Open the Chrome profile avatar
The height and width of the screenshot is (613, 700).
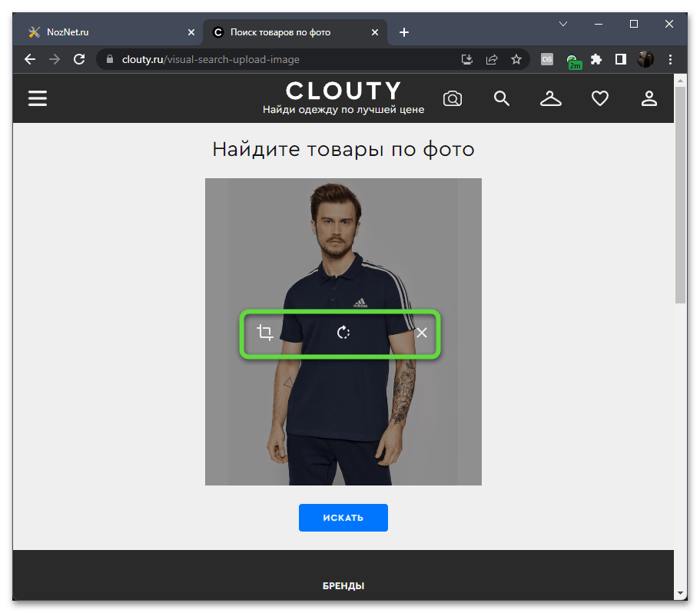[645, 59]
